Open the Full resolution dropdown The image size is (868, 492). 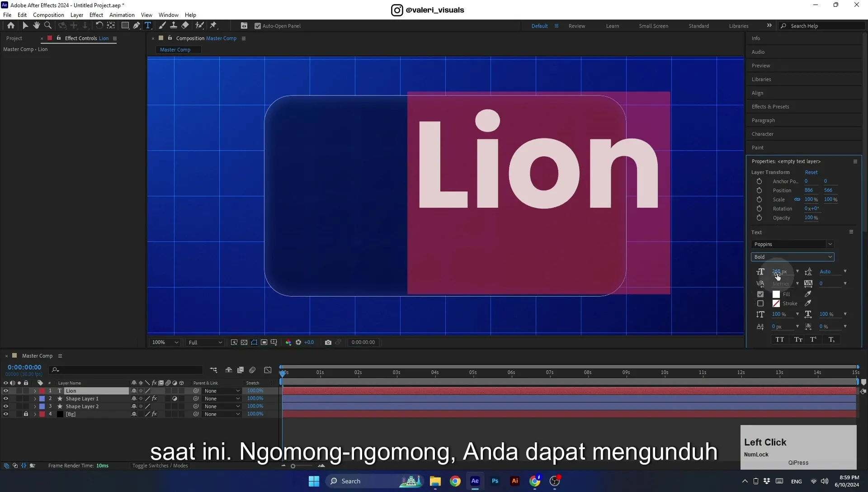click(x=205, y=342)
